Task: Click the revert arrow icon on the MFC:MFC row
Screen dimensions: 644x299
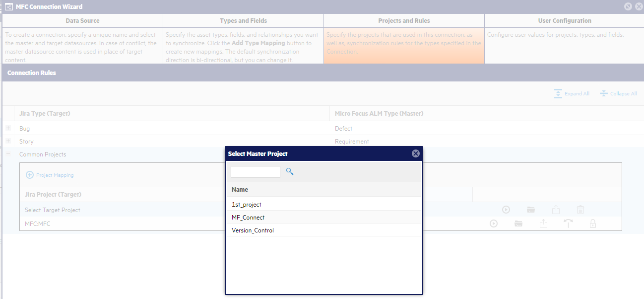Action: pos(568,224)
